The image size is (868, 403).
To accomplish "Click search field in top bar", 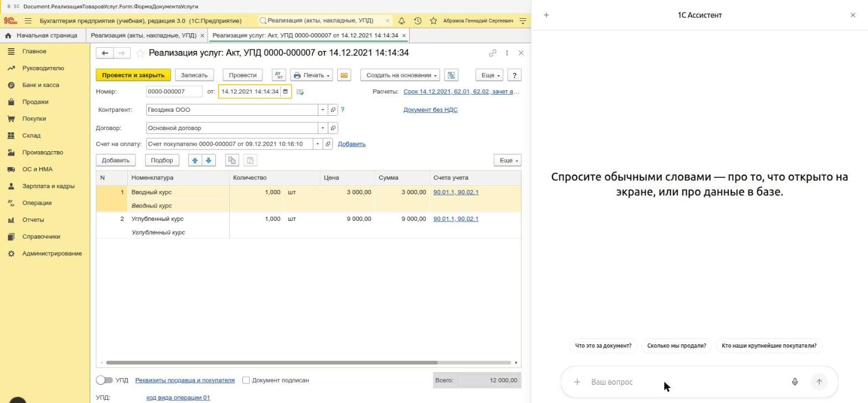I will pyautogui.click(x=325, y=20).
